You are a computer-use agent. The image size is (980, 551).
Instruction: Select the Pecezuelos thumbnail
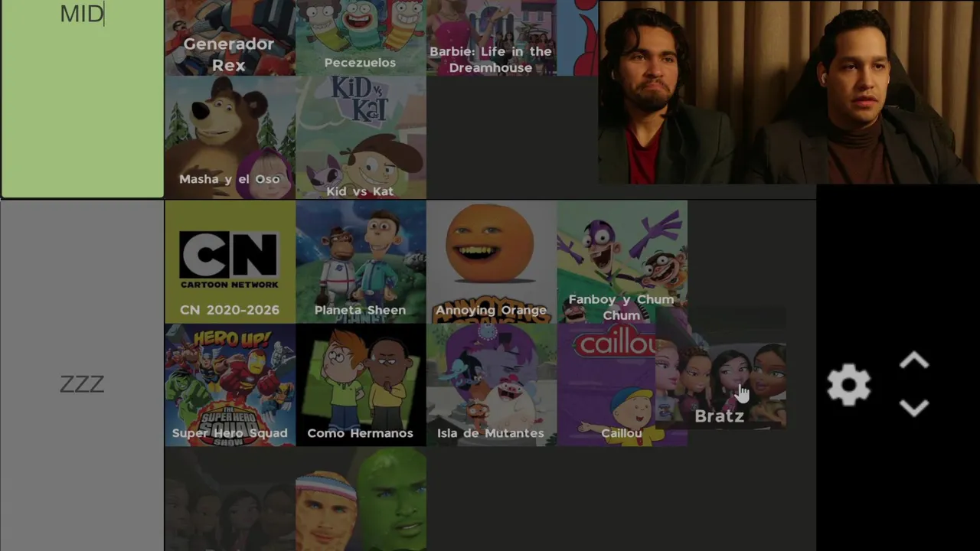coord(361,37)
